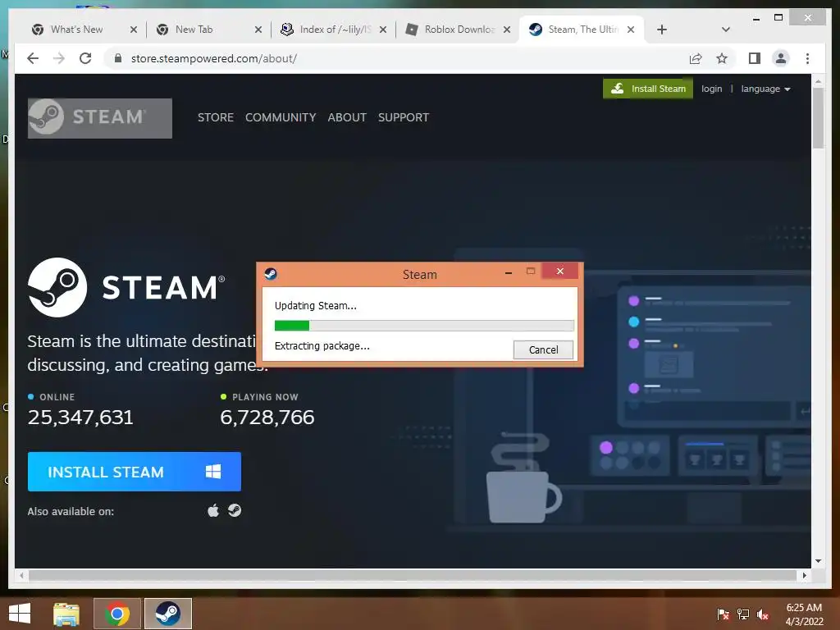Screen dimensions: 840x630
Task: Click the site security lock icon
Action: point(118,58)
